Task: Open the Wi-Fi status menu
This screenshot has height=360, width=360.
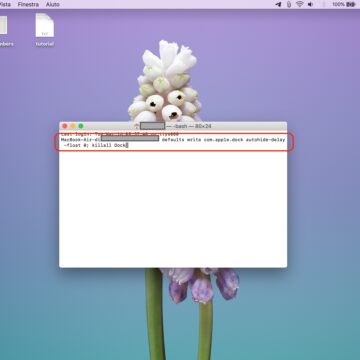Action: tap(300, 4)
